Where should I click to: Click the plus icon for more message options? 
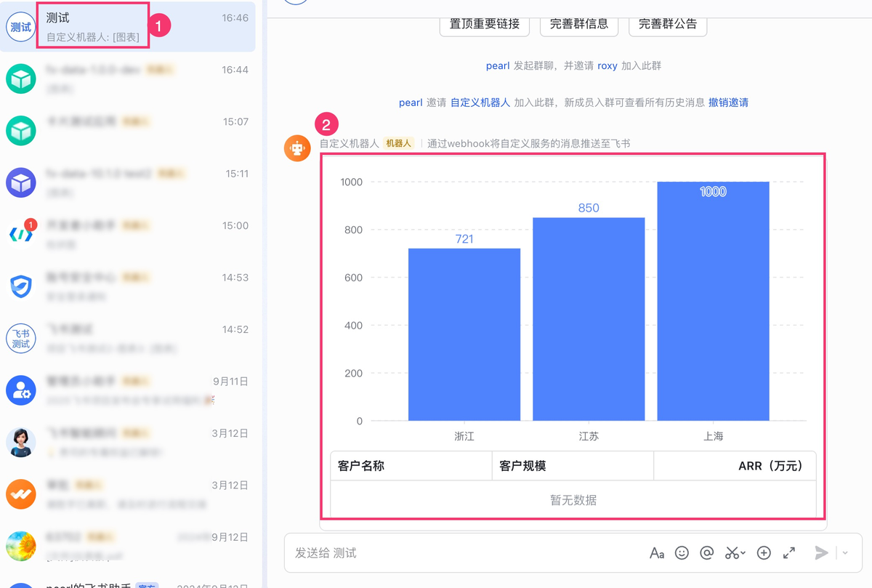pos(764,552)
